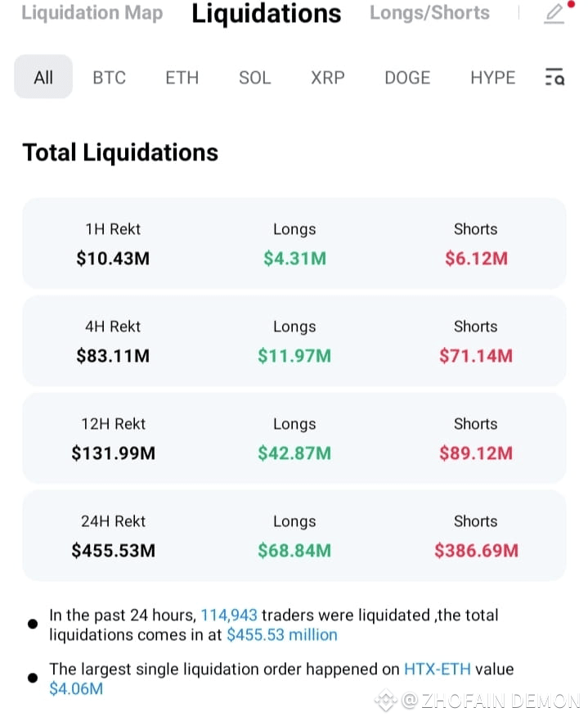Click the 114,943 traders figure

click(229, 615)
